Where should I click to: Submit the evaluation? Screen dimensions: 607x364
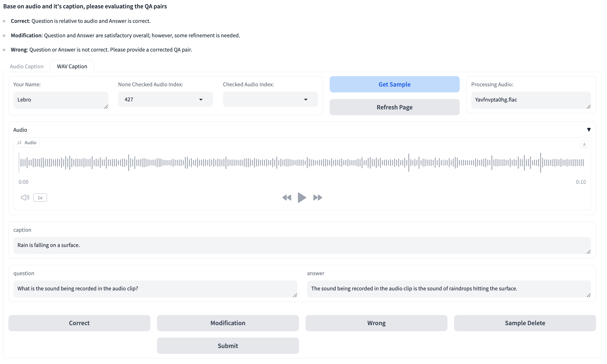[228, 346]
